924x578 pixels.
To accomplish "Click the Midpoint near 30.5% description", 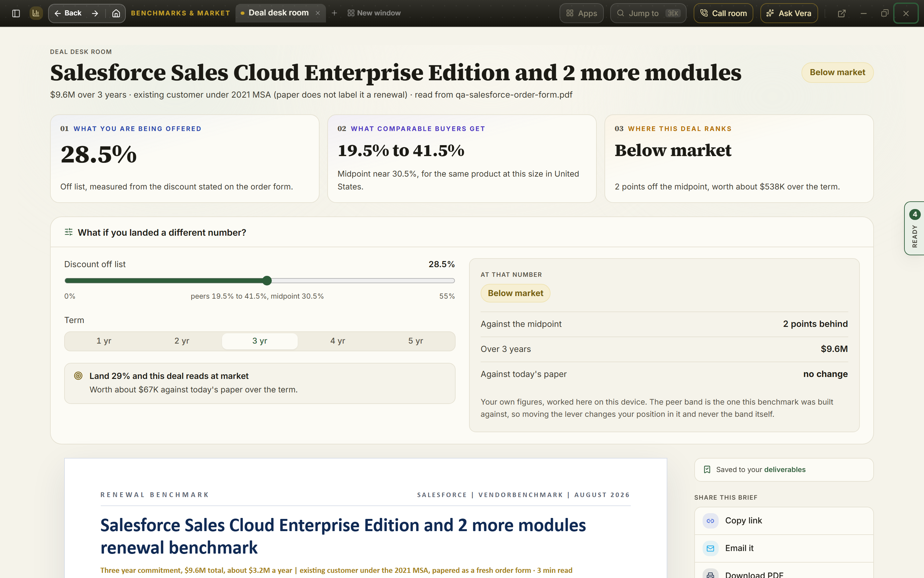I will (x=458, y=180).
